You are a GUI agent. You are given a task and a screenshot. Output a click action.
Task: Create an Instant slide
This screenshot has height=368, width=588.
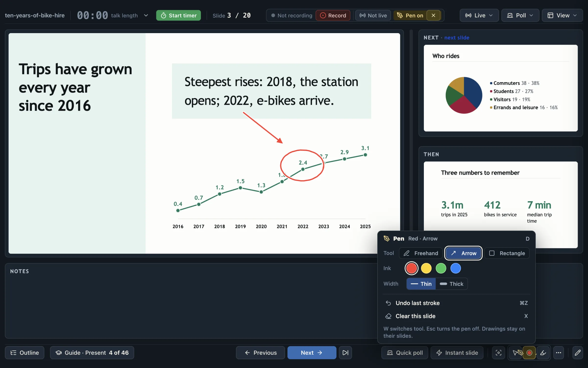pyautogui.click(x=457, y=353)
